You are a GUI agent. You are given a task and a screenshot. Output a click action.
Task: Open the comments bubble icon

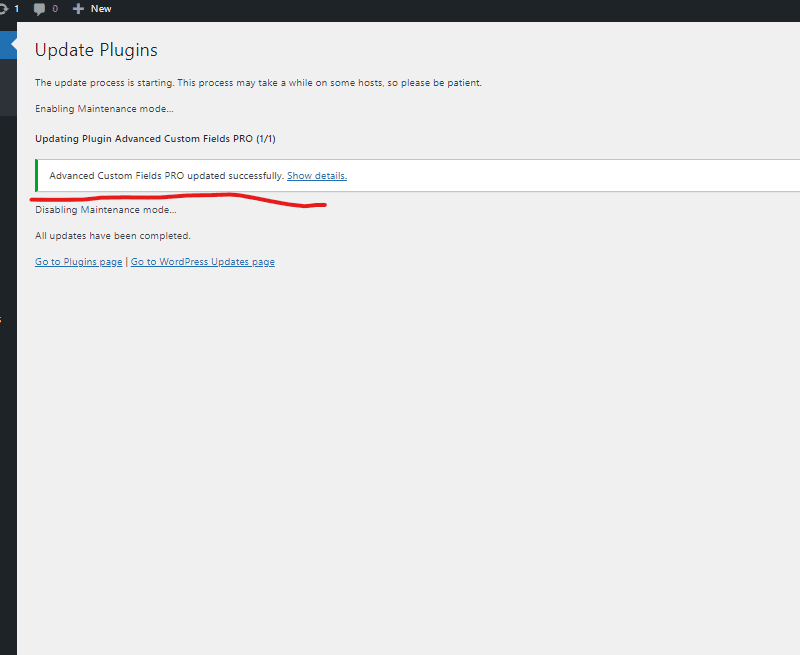[39, 9]
